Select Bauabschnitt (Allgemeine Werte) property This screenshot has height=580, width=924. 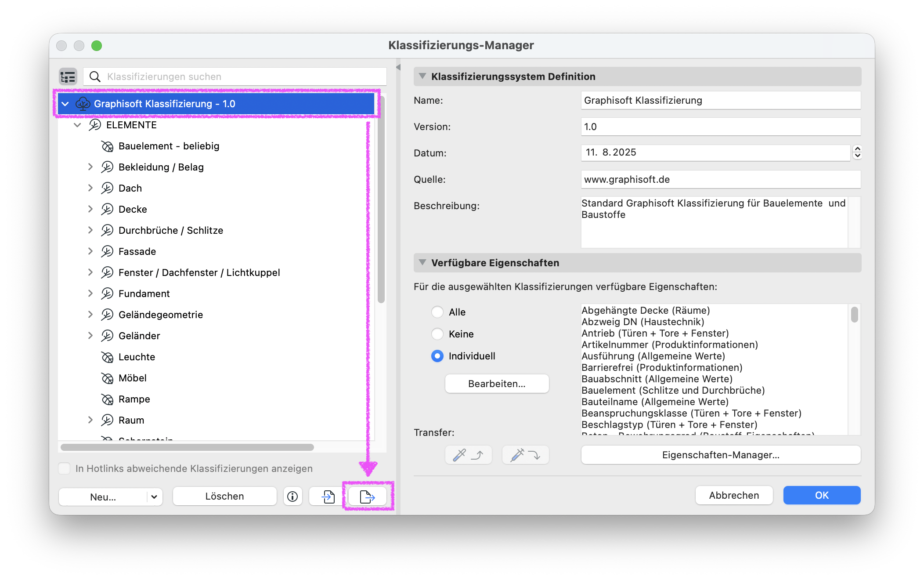tap(657, 379)
